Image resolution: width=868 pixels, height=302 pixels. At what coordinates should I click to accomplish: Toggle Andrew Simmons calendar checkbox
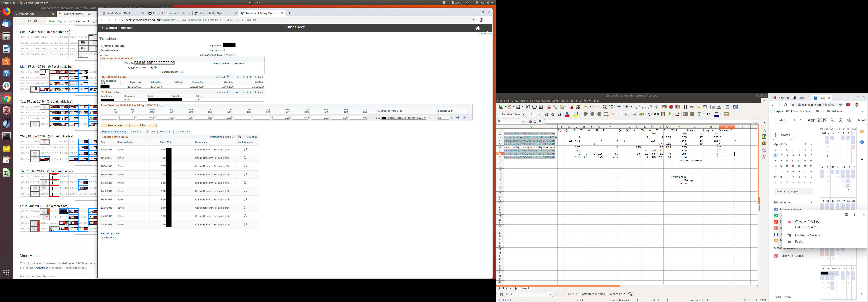776,209
